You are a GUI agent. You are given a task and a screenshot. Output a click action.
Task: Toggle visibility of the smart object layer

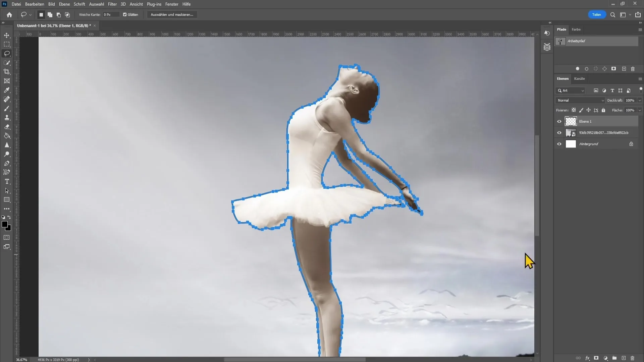click(x=559, y=133)
